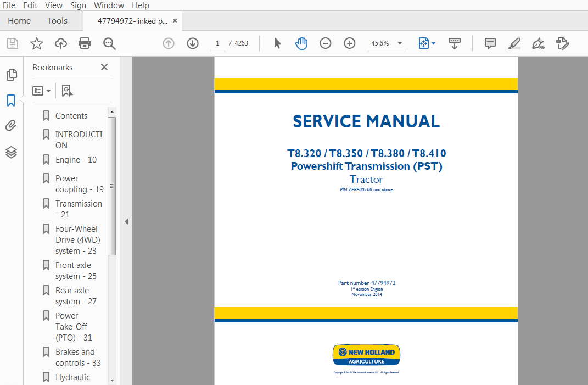The width and height of the screenshot is (588, 385).
Task: Jump to Transmission - 21 bookmark
Action: point(79,209)
